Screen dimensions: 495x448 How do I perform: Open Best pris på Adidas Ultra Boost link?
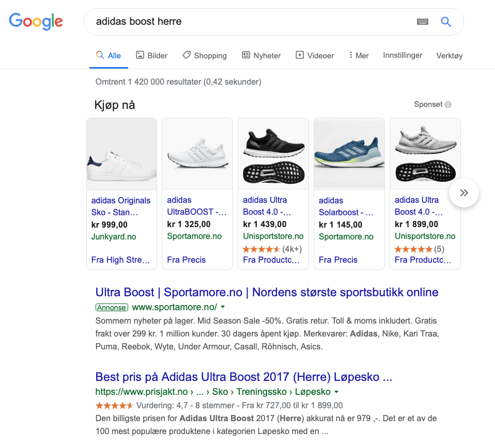[244, 377]
